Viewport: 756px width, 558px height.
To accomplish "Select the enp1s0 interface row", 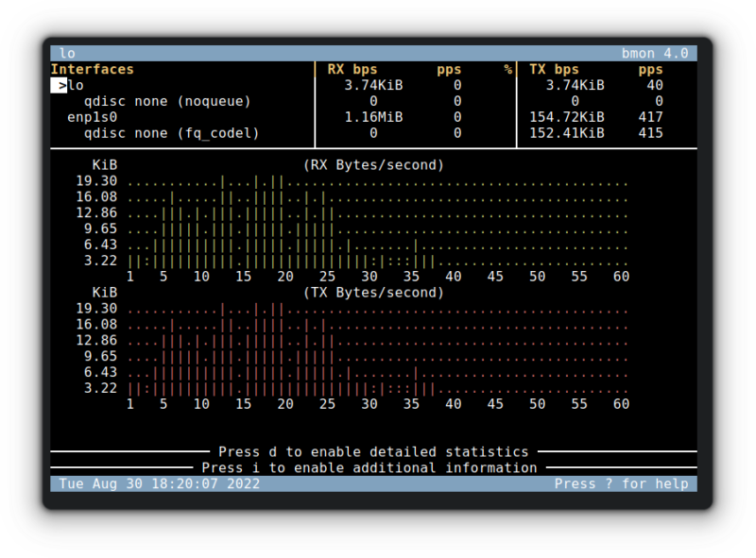I will click(92, 117).
